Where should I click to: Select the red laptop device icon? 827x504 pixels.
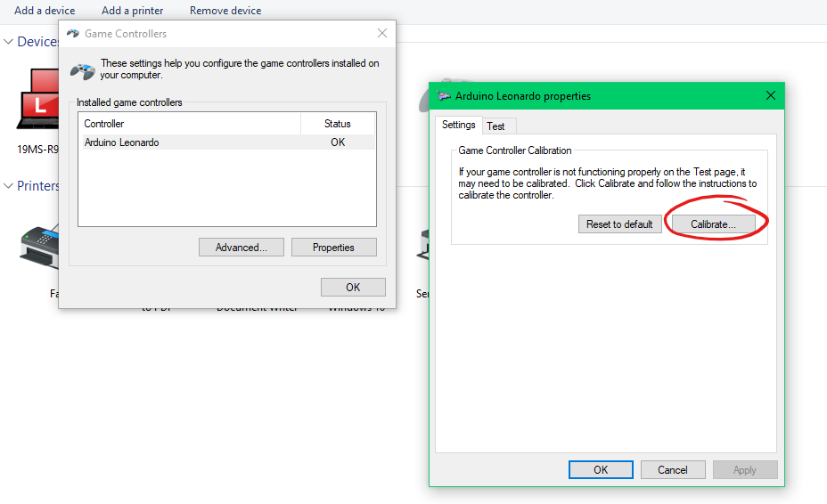(x=38, y=99)
